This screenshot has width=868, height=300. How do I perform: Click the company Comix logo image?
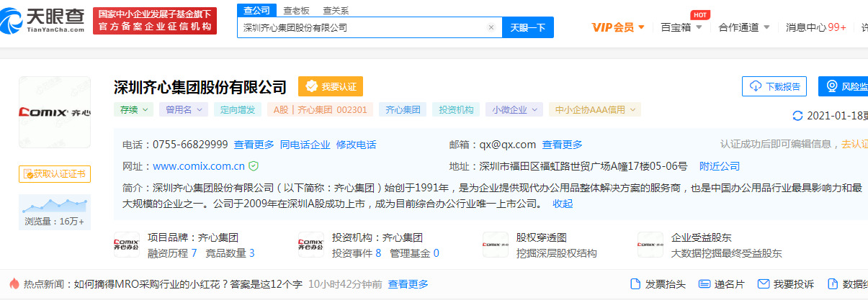coord(55,112)
